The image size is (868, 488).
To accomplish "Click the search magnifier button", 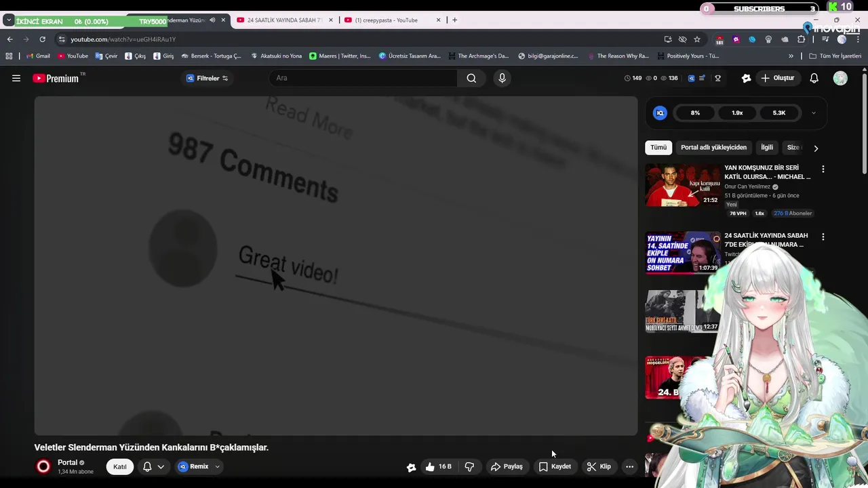I will pyautogui.click(x=471, y=78).
